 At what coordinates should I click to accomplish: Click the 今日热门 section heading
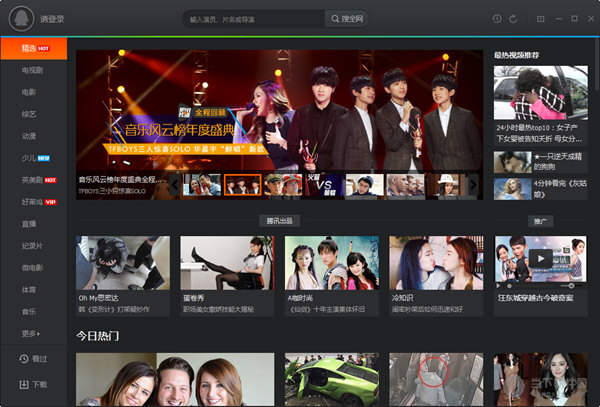point(98,336)
